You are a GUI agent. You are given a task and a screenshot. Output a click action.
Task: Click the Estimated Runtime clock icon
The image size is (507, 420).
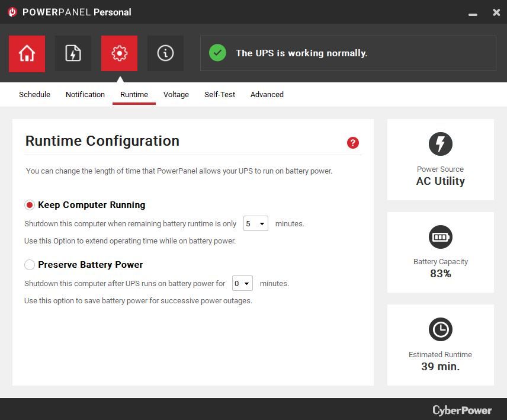441,329
